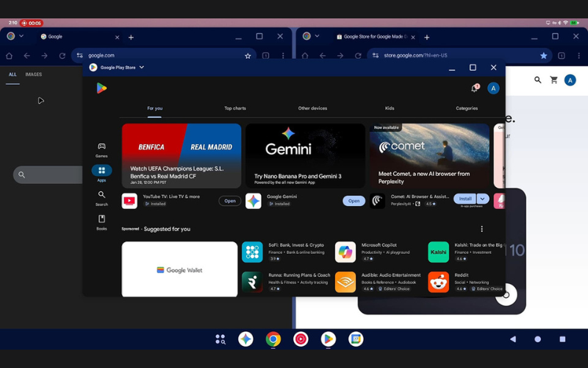Switch to the Top charts tab
This screenshot has width=588, height=368.
(x=235, y=108)
